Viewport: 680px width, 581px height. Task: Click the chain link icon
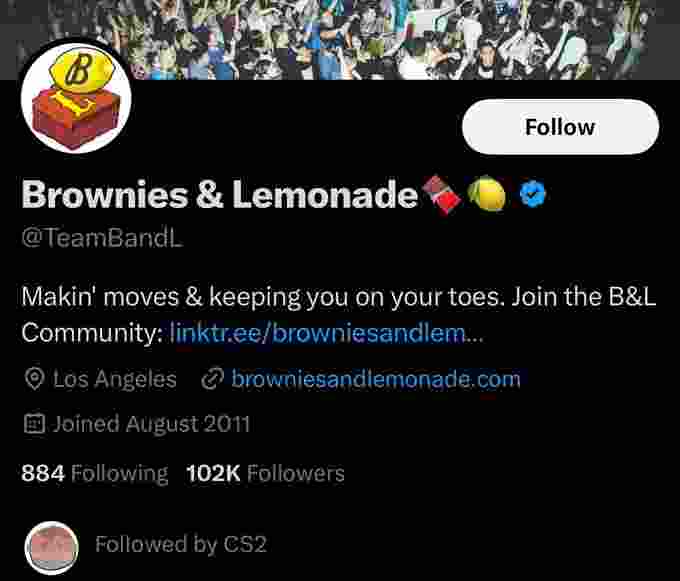tap(212, 379)
